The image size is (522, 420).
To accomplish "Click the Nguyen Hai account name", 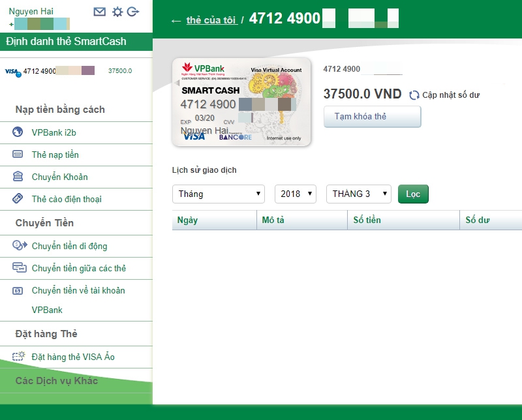I will click(x=31, y=11).
